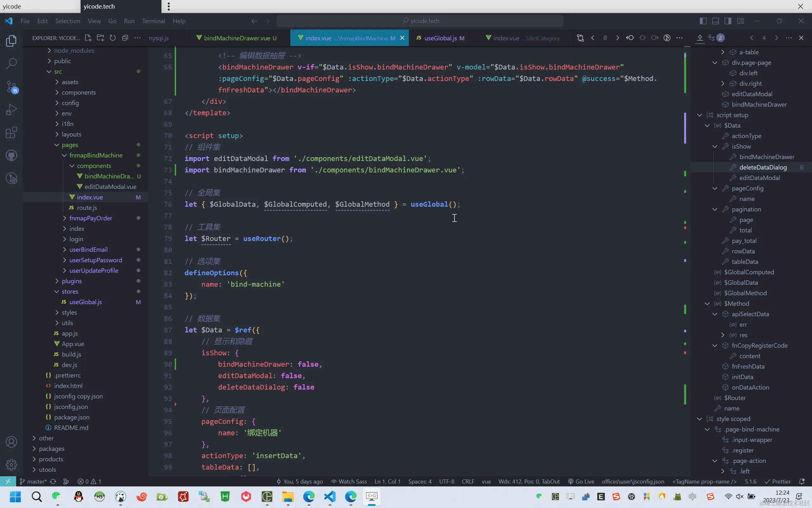
Task: Open the GitHub view in activity bar
Action: pos(11,156)
